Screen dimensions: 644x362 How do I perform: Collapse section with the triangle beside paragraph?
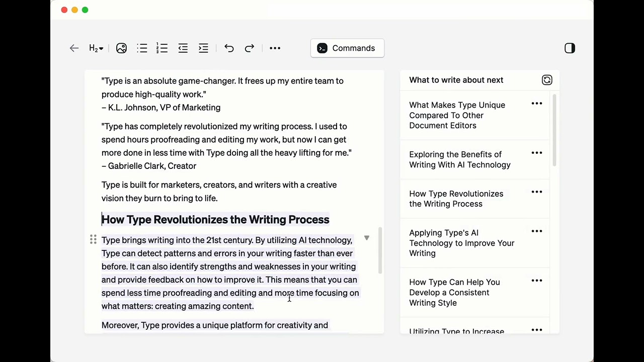(x=367, y=238)
